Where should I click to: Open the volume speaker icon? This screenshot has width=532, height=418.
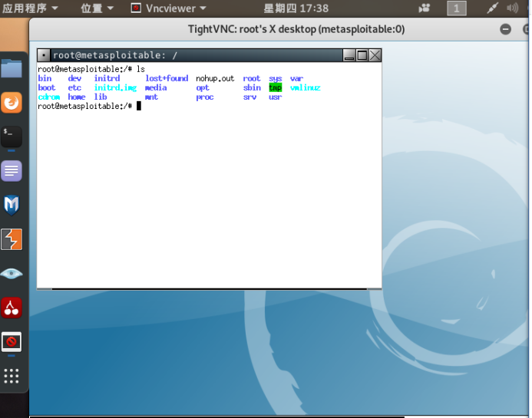click(x=512, y=8)
